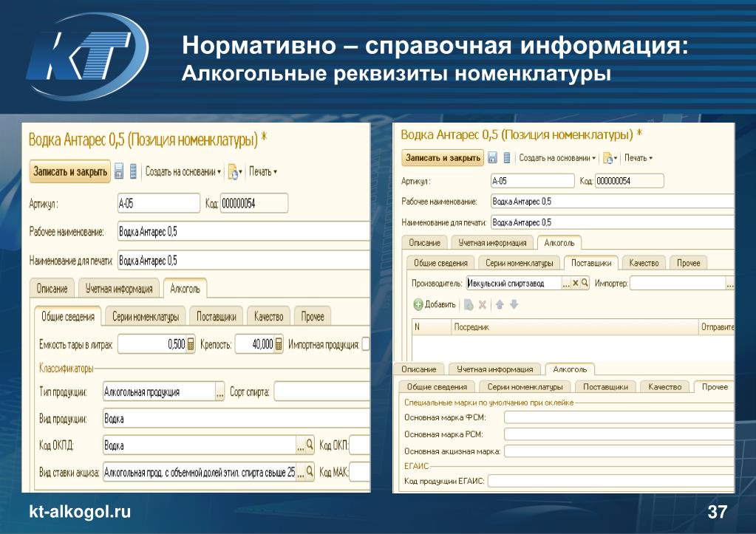Click Записать и закрыть in left form
The height and width of the screenshot is (534, 756).
tap(70, 171)
